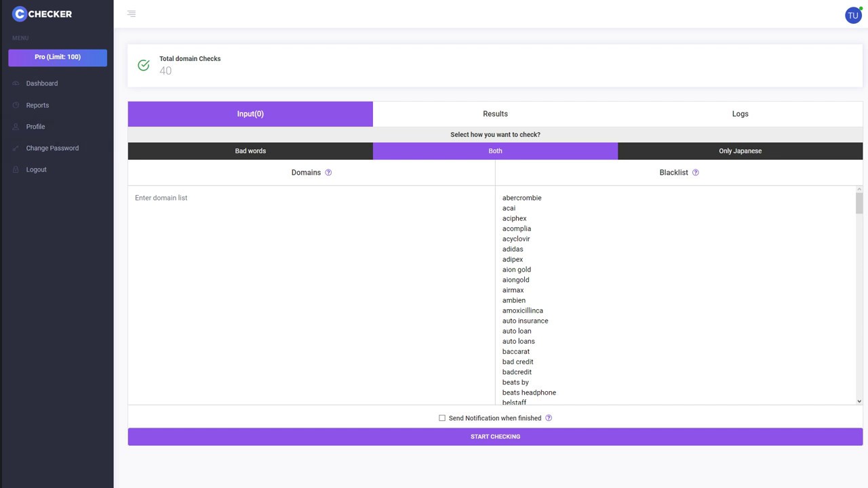Click the Enter domain list text area
Screen dimensions: 868x488
(311, 295)
